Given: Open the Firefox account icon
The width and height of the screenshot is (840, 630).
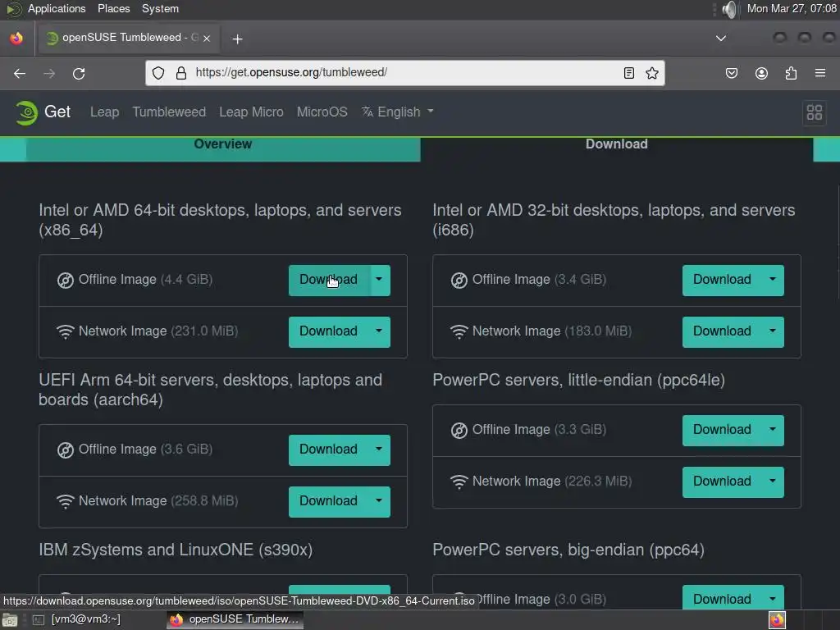Looking at the screenshot, I should [x=761, y=73].
